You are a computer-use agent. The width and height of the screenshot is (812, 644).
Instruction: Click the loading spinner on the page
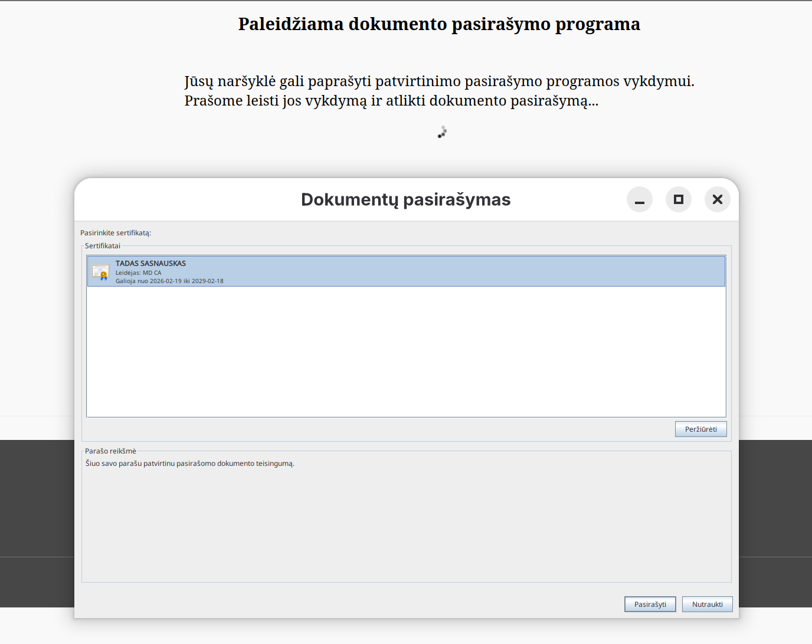442,132
